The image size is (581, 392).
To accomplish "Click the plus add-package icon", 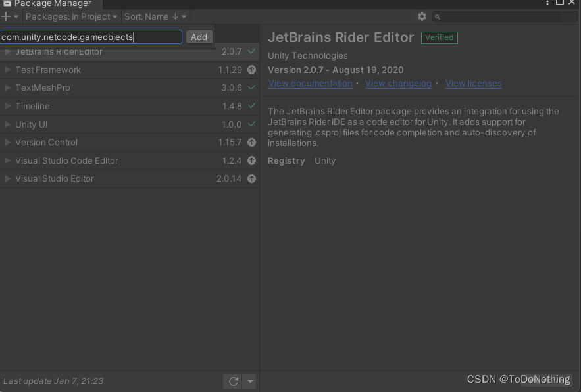I will click(x=5, y=16).
